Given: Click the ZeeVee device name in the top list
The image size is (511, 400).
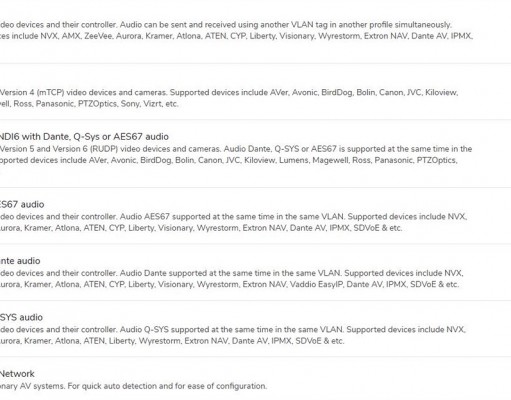Looking at the screenshot, I should (x=98, y=36).
